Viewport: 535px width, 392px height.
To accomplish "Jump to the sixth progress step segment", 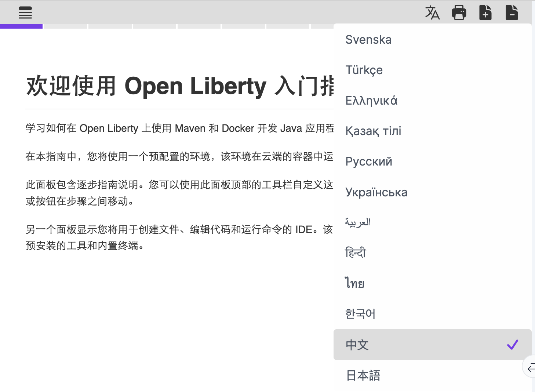I will (x=243, y=26).
